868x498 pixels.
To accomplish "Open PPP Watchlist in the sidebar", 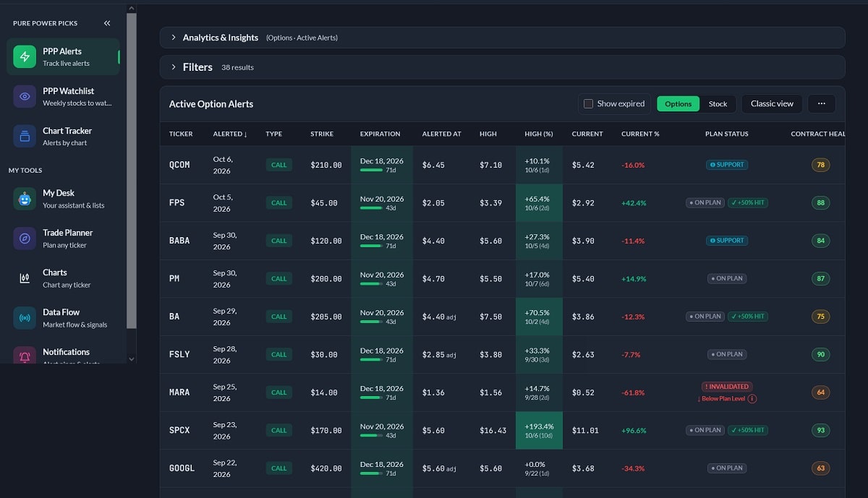I will (x=64, y=96).
